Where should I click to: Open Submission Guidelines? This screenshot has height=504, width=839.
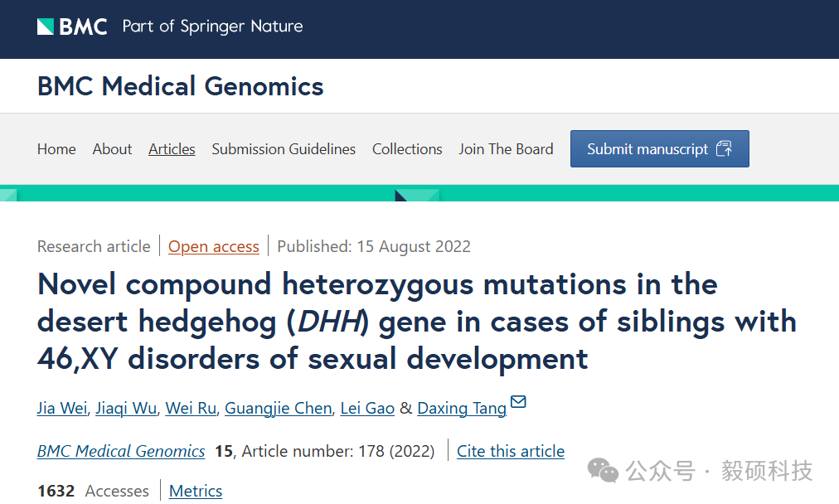[x=284, y=148]
